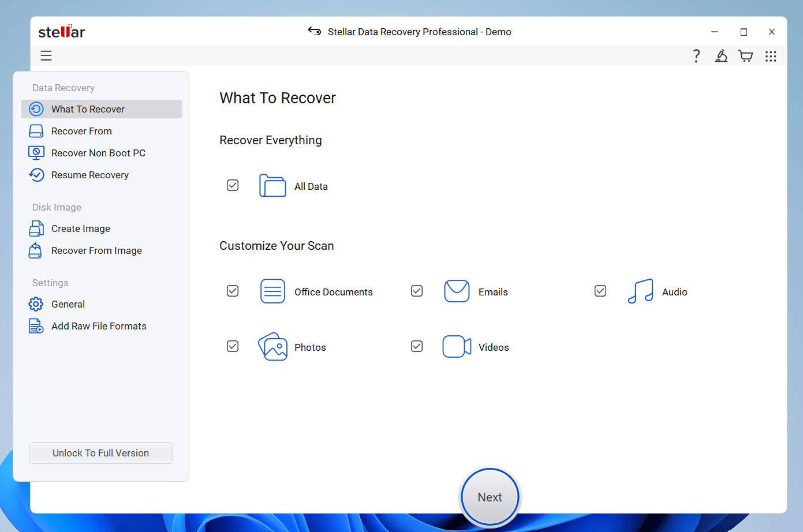
Task: Click the Recover From drive icon
Action: (x=36, y=131)
